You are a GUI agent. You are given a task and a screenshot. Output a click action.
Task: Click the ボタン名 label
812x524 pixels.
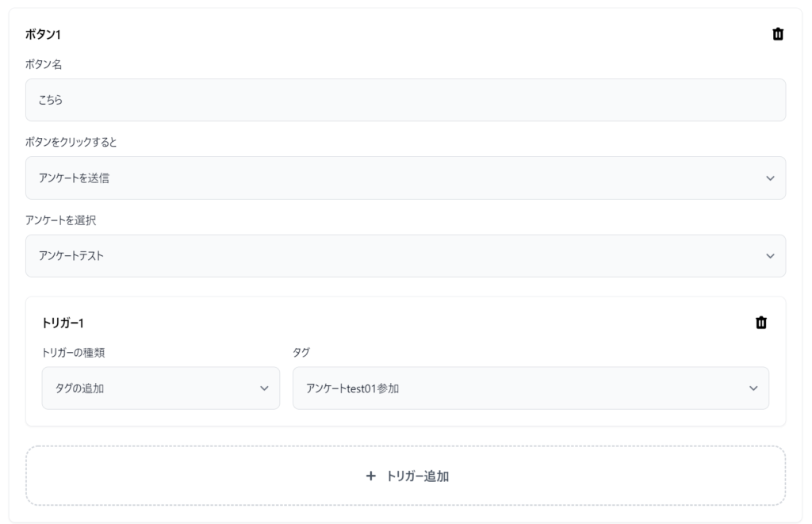point(44,64)
